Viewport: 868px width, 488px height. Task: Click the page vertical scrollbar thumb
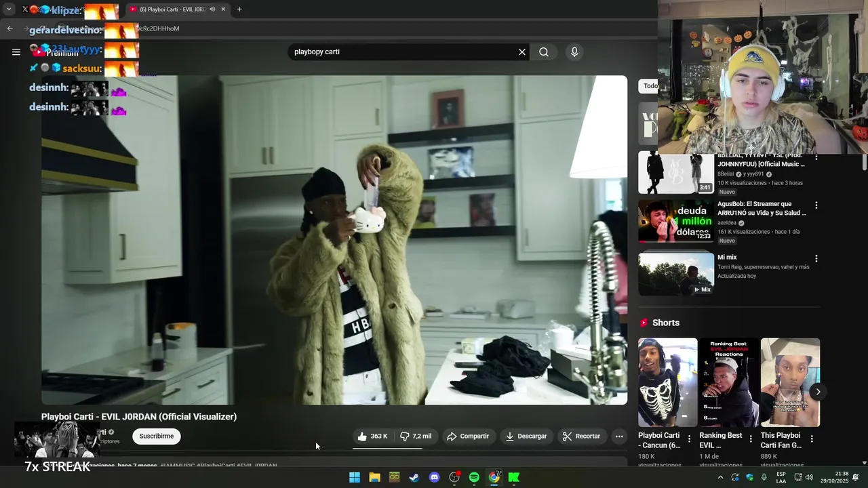pyautogui.click(x=864, y=163)
